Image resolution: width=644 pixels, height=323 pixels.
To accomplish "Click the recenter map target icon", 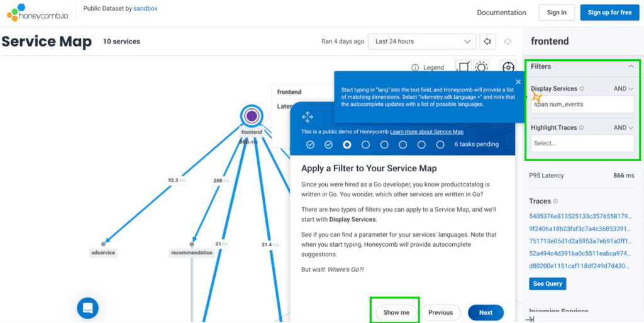I will click(x=508, y=67).
